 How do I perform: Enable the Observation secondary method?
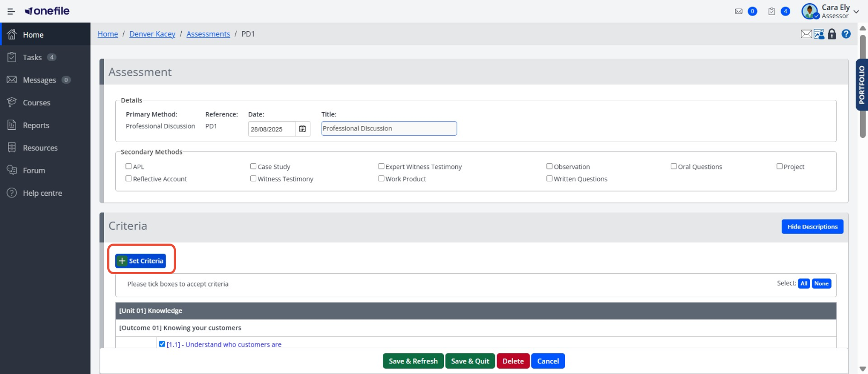pos(549,166)
